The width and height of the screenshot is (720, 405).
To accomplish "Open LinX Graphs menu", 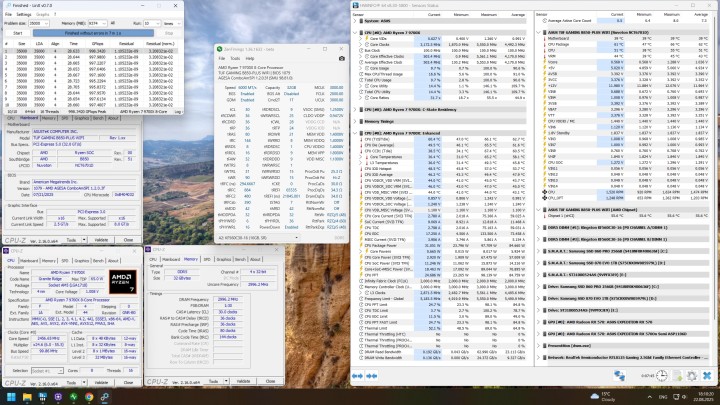I will 42,15.
